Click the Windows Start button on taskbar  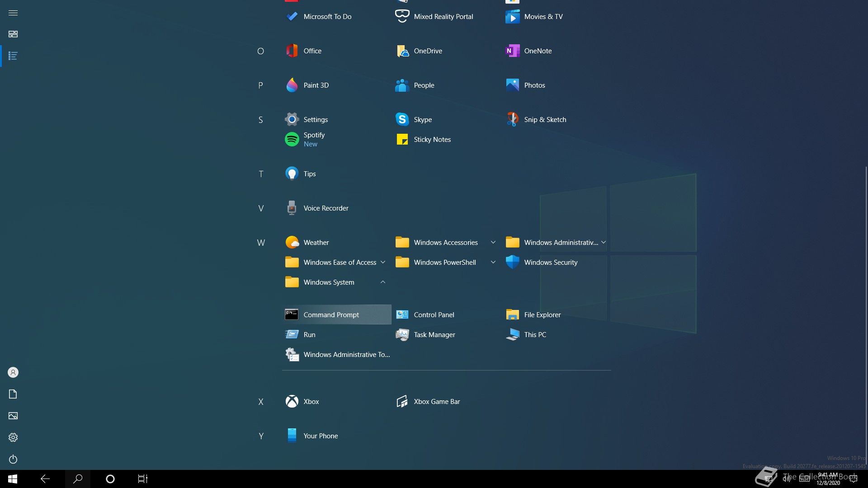[x=13, y=479]
